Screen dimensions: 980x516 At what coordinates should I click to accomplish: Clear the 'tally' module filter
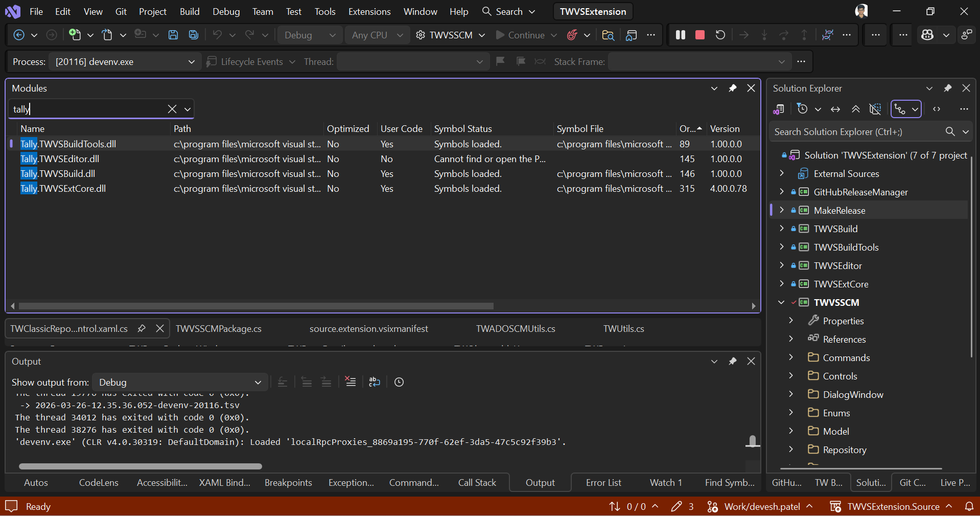(x=172, y=109)
